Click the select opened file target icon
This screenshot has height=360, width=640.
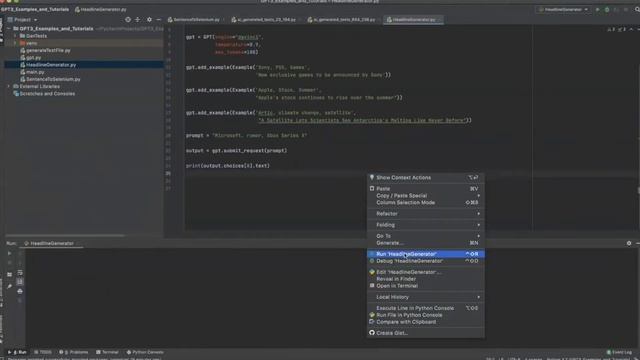(128, 20)
